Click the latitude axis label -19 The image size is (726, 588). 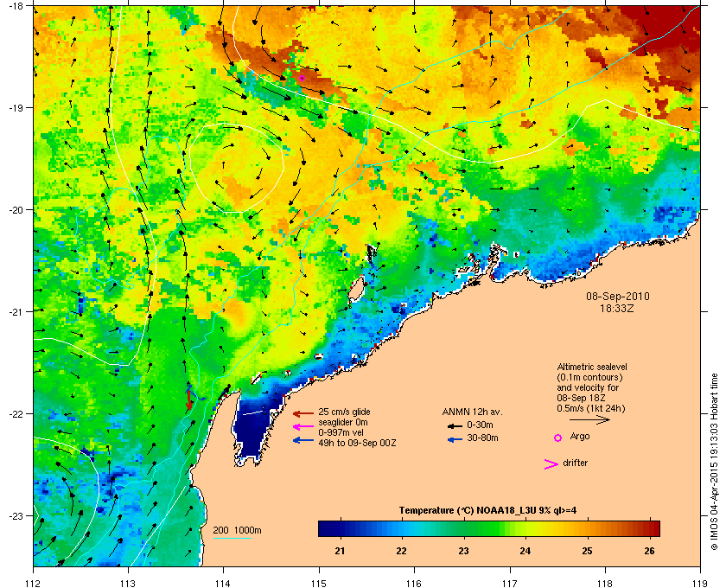(16, 108)
